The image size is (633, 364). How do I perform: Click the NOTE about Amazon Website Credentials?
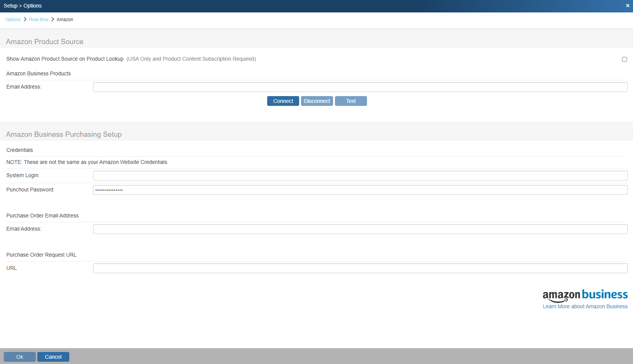coord(87,162)
